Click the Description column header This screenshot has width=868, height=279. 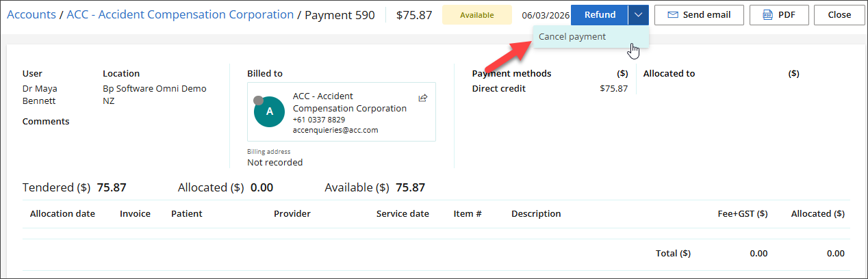[x=536, y=214]
